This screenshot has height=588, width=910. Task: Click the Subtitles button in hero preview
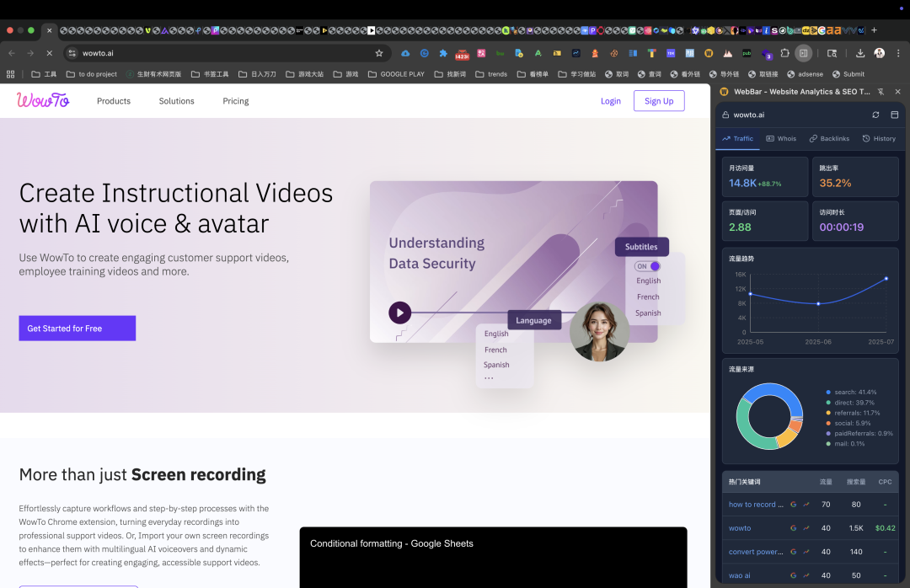point(641,247)
